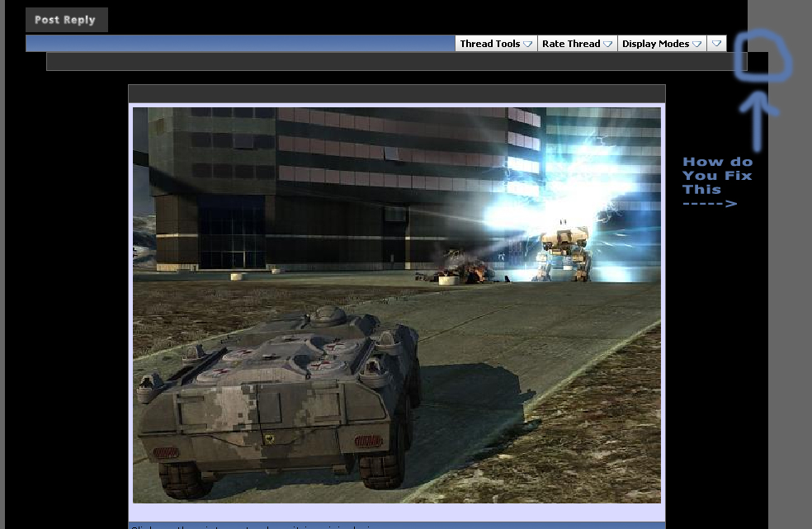Click the blue thread toolbar strip

click(x=239, y=44)
